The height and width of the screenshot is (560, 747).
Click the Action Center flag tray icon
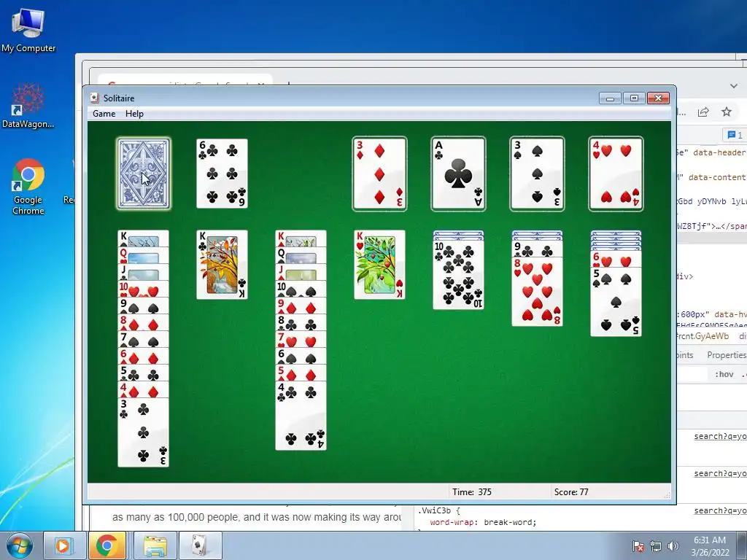click(x=638, y=546)
